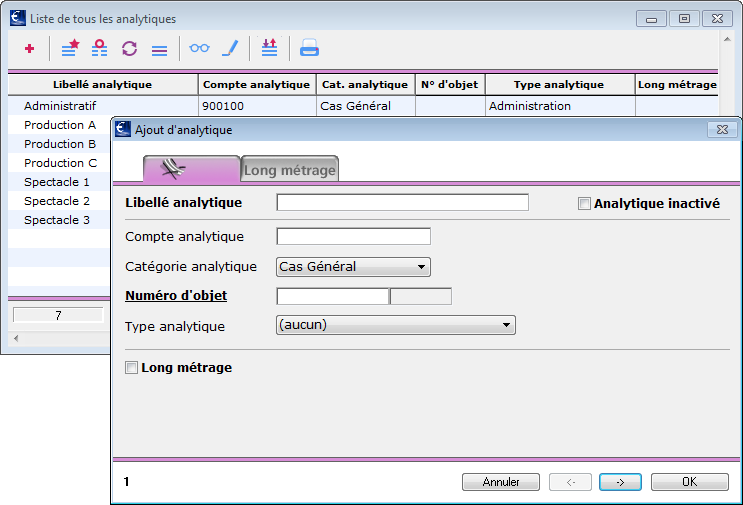Select the Spectacle 2 row
Screen dimensions: 743x505
click(57, 201)
